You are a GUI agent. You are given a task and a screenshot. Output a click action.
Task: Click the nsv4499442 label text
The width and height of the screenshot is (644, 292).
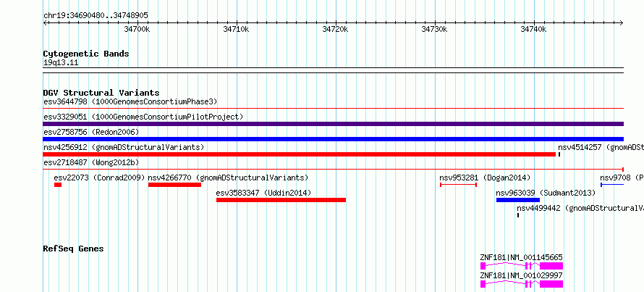point(580,208)
